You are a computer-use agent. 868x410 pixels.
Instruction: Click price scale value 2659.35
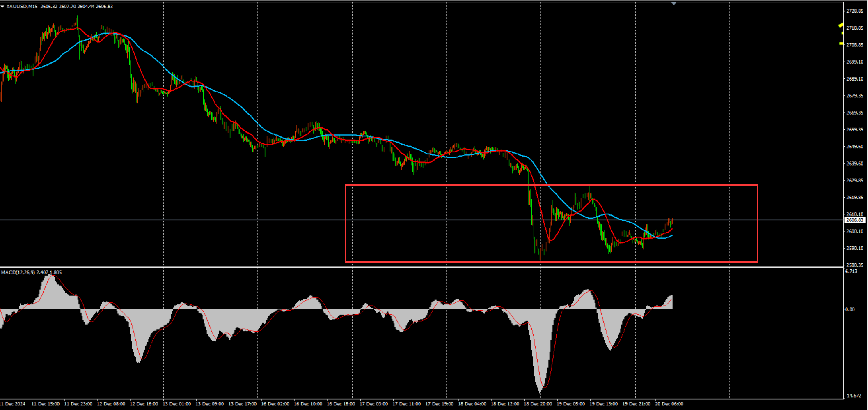click(855, 130)
